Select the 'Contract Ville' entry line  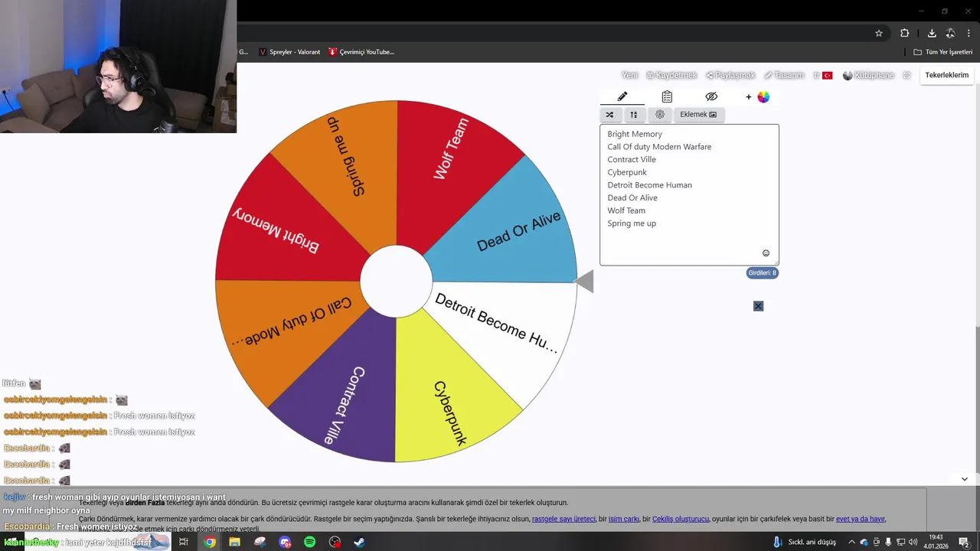pyautogui.click(x=632, y=160)
